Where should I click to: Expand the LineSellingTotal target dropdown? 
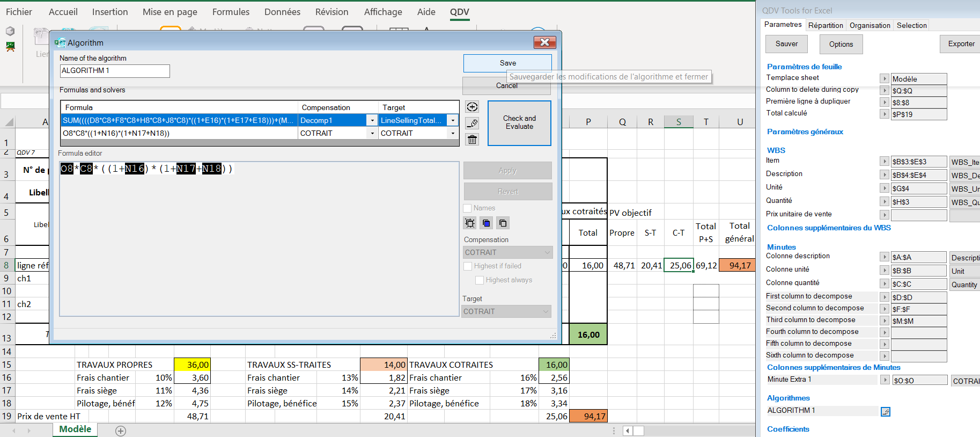453,120
